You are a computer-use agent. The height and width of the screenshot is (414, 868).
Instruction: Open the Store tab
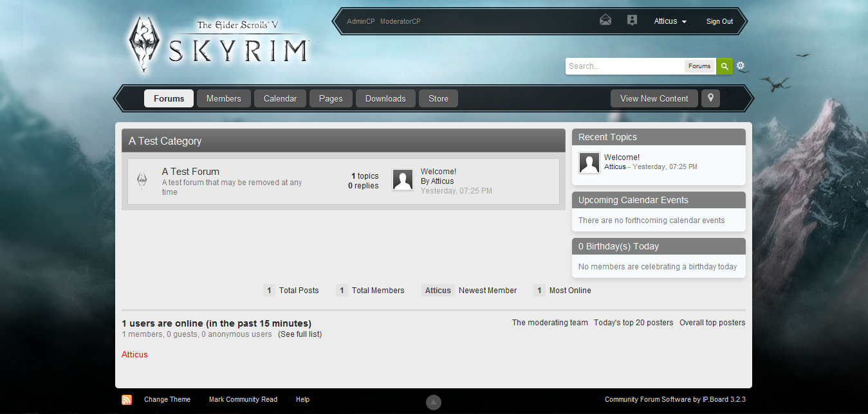pyautogui.click(x=438, y=98)
